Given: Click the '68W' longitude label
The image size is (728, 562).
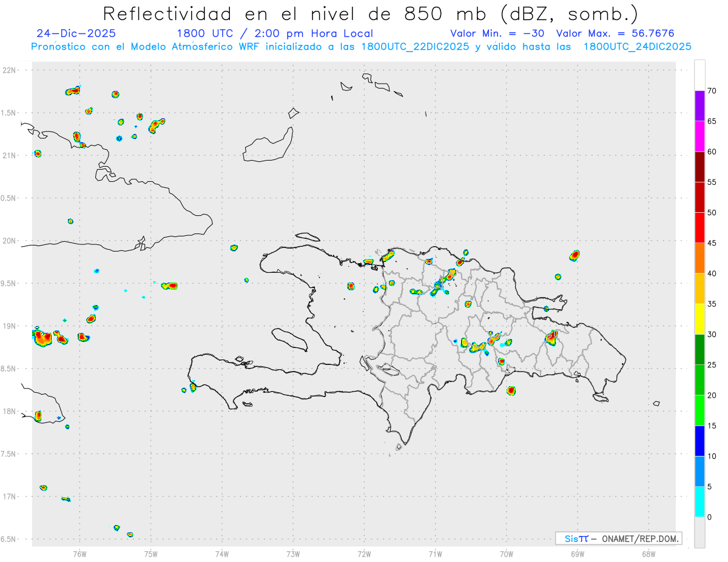Looking at the screenshot, I should 649,554.
